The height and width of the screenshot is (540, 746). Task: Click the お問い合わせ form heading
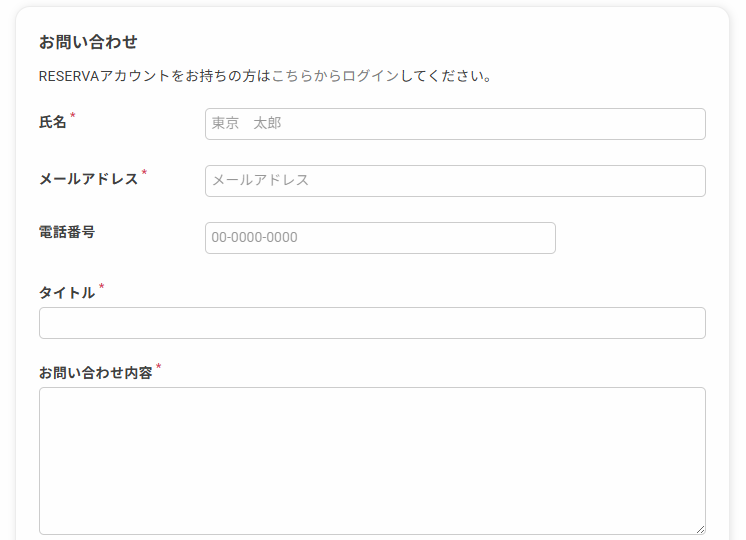tap(88, 42)
